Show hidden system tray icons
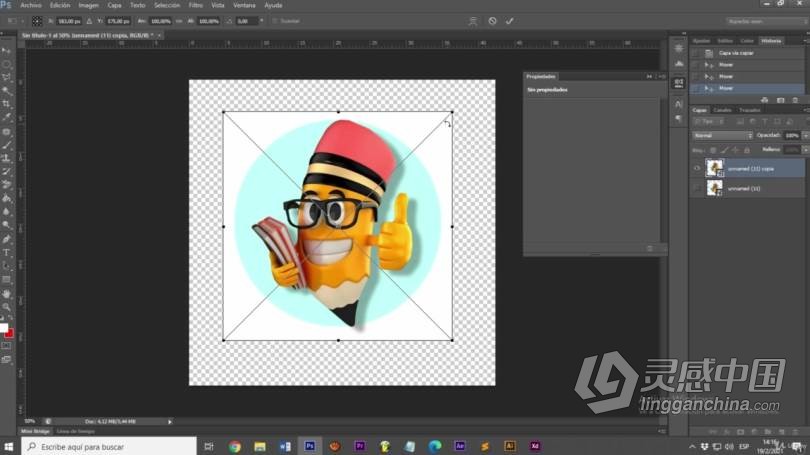Image resolution: width=810 pixels, height=455 pixels. (x=692, y=447)
